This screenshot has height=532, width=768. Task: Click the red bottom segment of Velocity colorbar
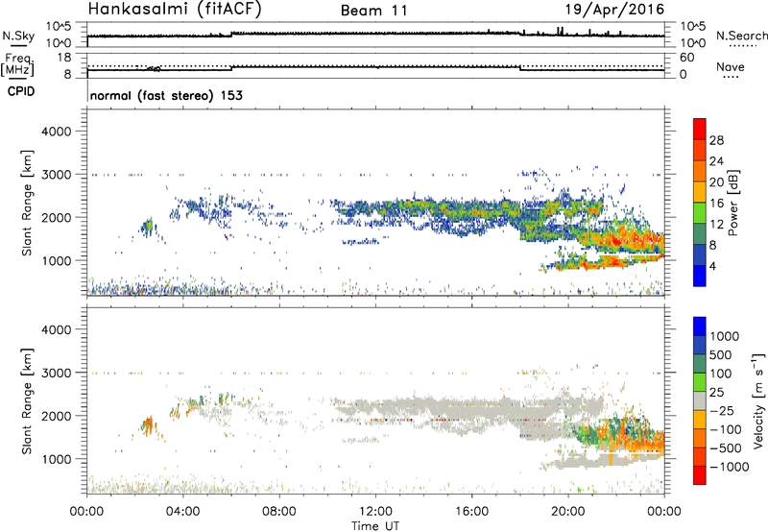pos(700,475)
